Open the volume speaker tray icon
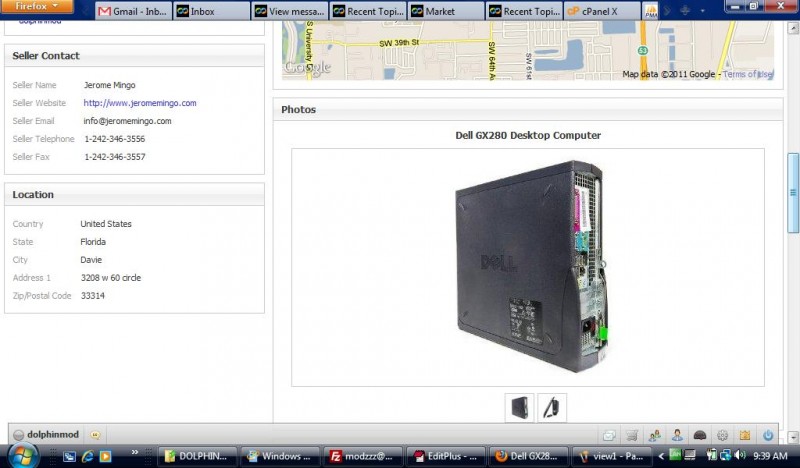The image size is (800, 468). (740, 455)
